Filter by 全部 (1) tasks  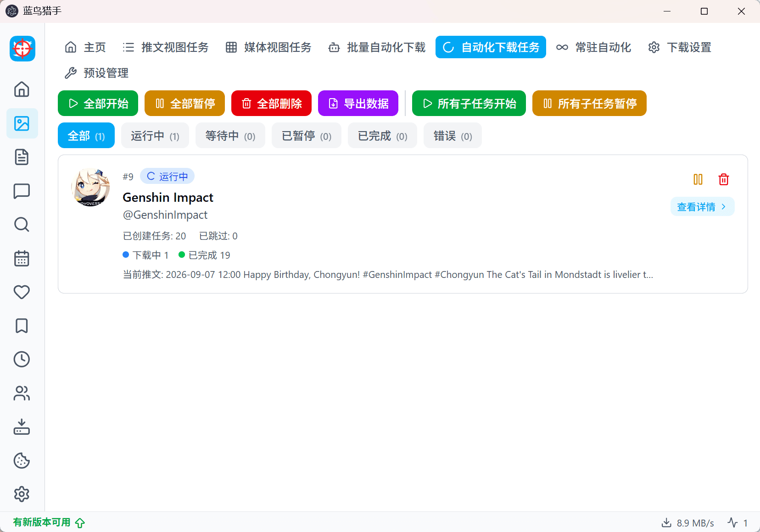click(86, 135)
